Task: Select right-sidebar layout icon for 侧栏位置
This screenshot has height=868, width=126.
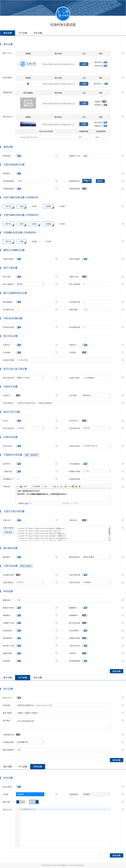Action: pyautogui.click(x=34, y=802)
